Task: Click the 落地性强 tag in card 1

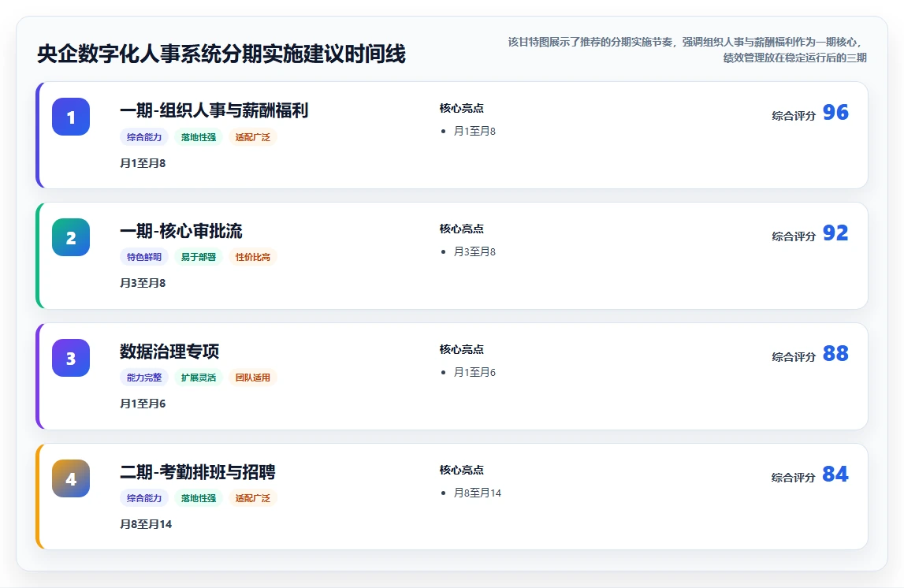Action: (x=199, y=137)
